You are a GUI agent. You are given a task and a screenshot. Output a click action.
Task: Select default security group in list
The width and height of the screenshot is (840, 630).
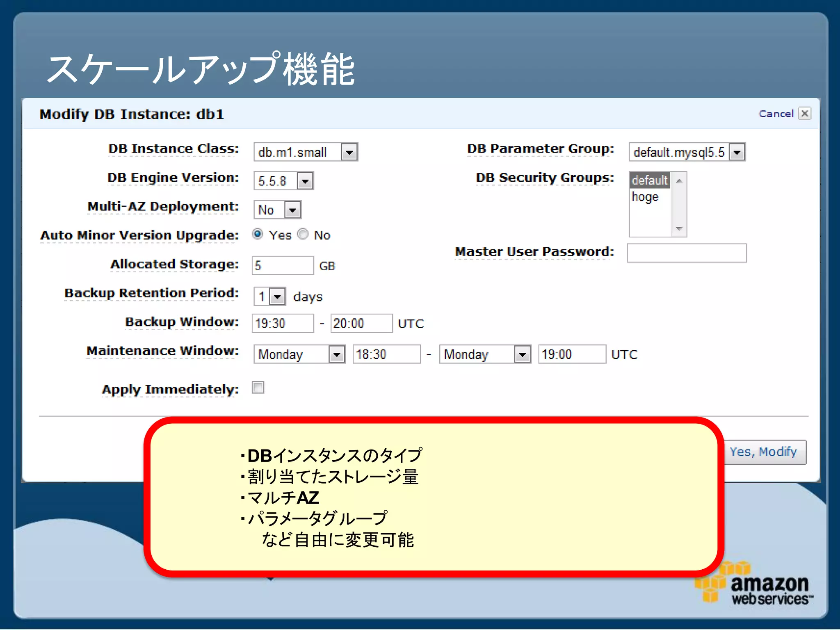[650, 180]
